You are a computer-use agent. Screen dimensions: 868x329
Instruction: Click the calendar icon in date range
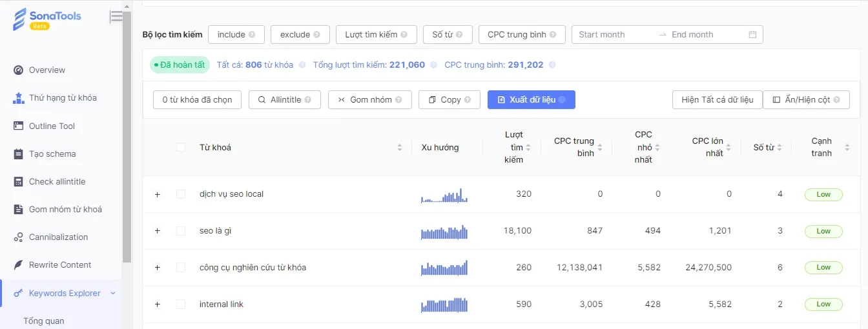pyautogui.click(x=752, y=35)
